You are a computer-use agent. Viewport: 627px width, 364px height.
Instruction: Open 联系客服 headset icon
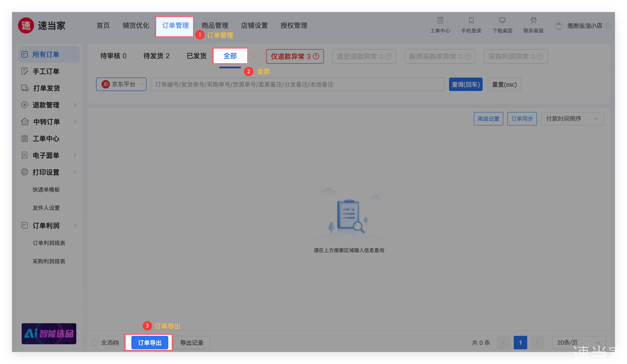click(533, 20)
